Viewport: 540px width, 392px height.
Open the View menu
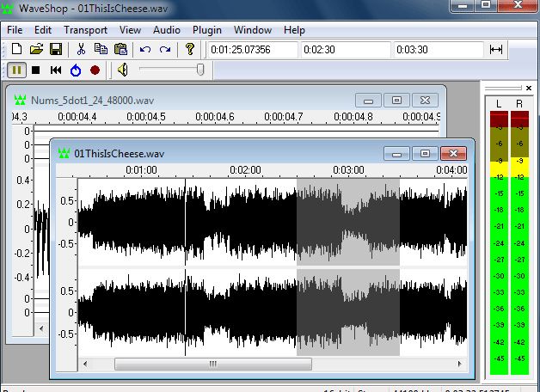point(130,30)
